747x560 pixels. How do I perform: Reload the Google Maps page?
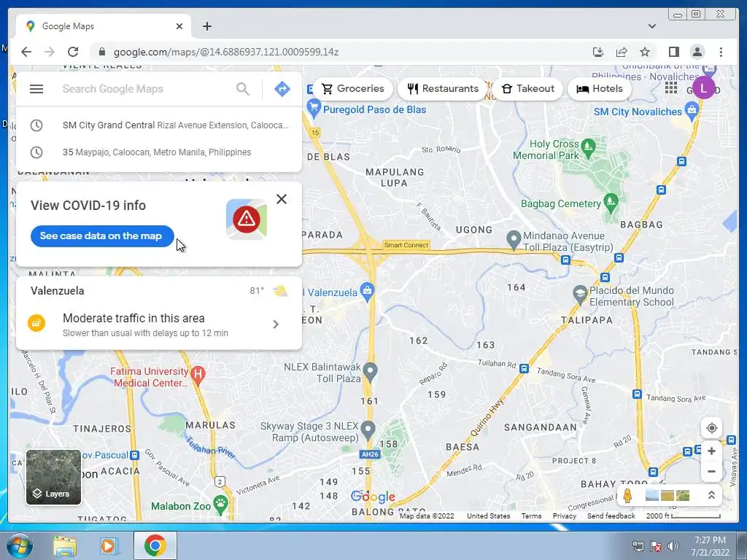point(73,52)
